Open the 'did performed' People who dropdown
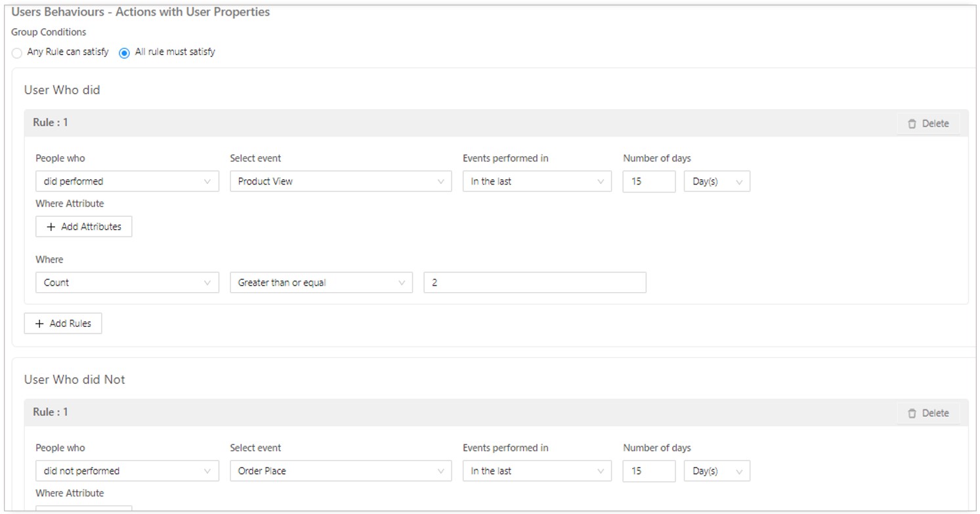980x514 pixels. (x=127, y=181)
